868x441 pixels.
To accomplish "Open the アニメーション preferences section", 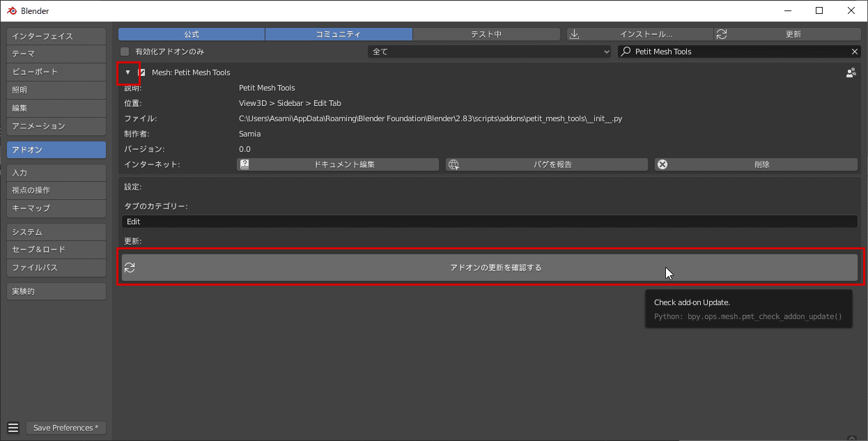I will point(56,126).
